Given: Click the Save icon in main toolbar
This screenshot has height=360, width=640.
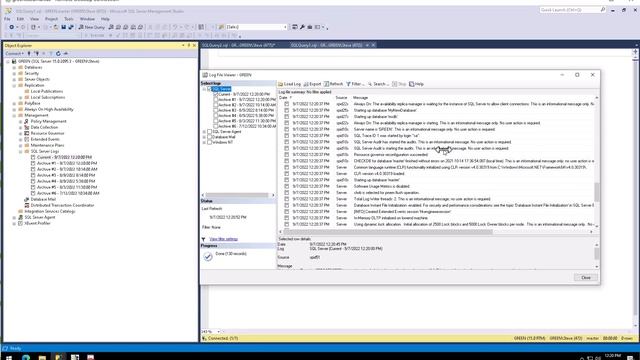Looking at the screenshot, I should pos(63,27).
